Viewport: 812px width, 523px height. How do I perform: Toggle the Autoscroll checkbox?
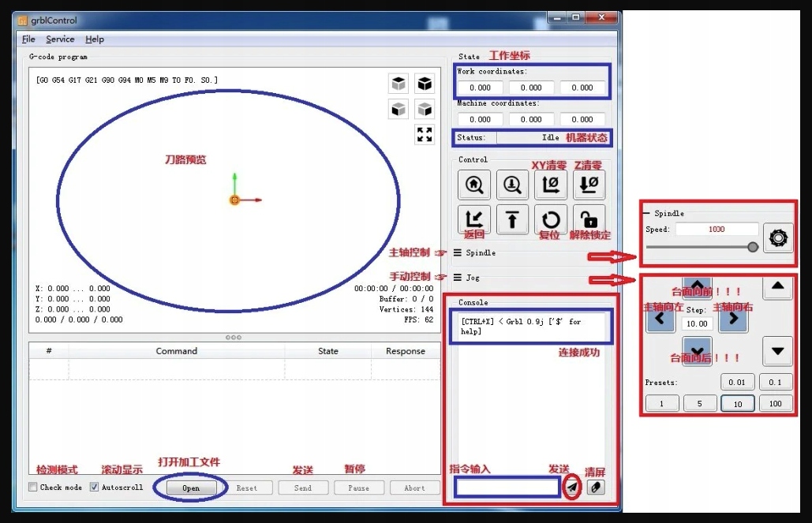click(94, 487)
